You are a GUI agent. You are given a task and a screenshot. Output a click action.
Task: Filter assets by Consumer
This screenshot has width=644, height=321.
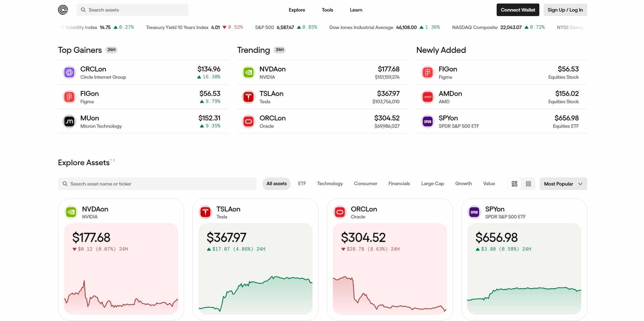365,184
